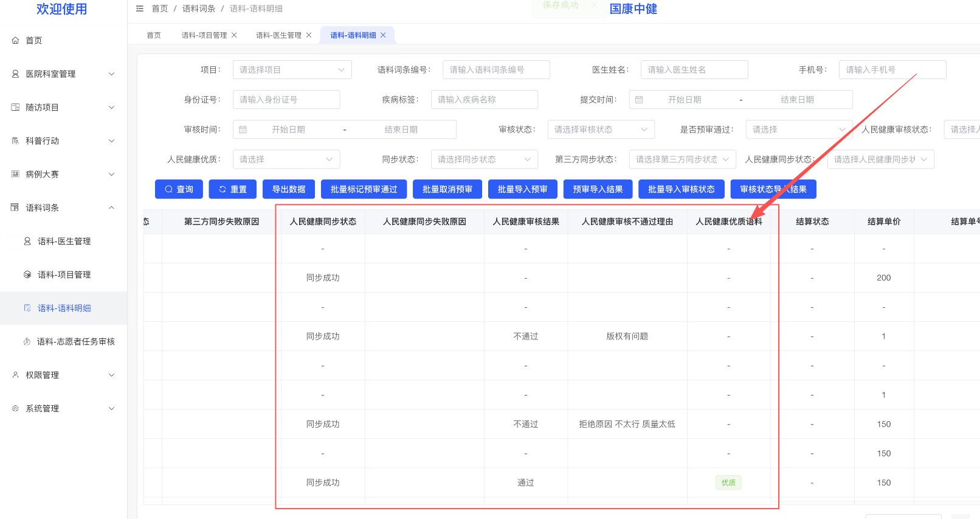Click the 医院科室管理 person icon

tap(15, 74)
